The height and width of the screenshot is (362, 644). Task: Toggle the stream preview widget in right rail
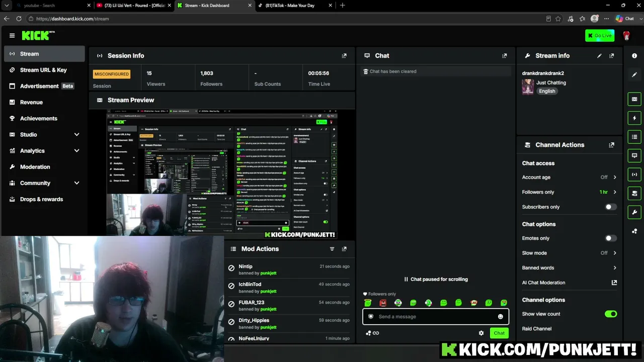[634, 99]
